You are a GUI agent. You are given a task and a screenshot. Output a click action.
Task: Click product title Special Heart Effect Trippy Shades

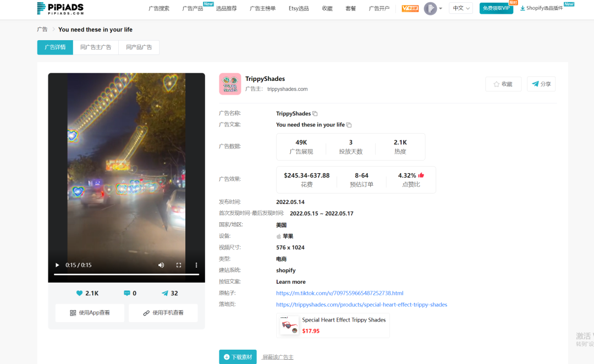pos(344,319)
